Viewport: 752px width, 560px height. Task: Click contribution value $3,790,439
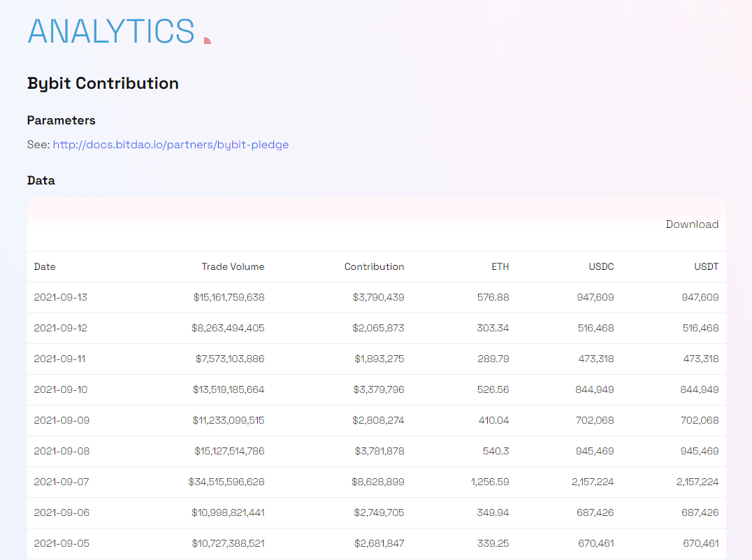coord(378,298)
